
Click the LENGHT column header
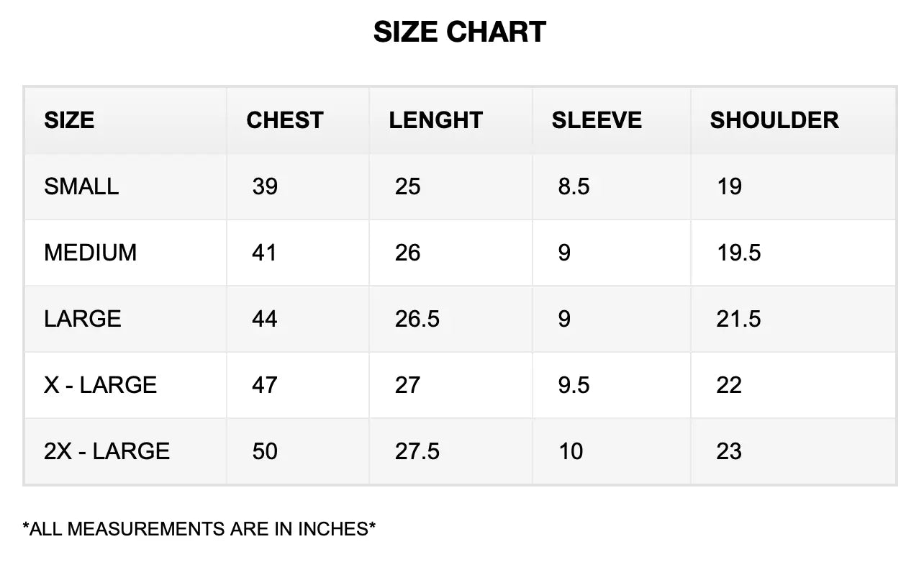tap(435, 120)
